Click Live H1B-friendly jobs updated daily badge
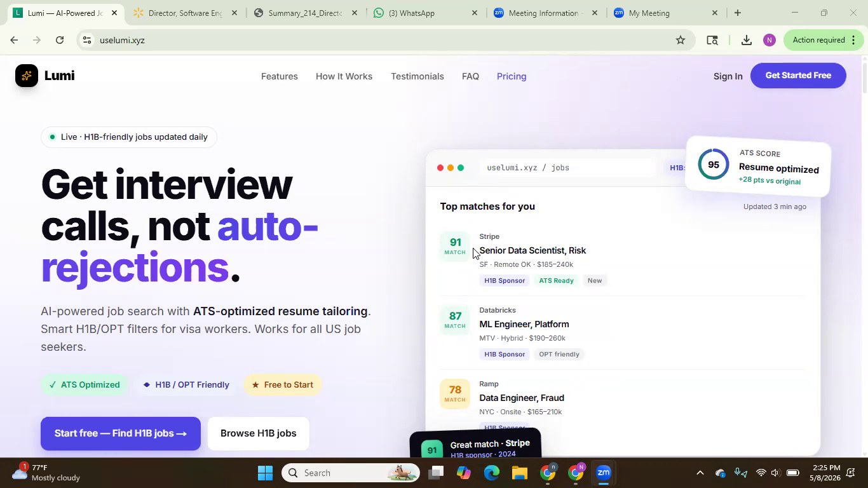Image resolution: width=868 pixels, height=488 pixels. pos(129,137)
